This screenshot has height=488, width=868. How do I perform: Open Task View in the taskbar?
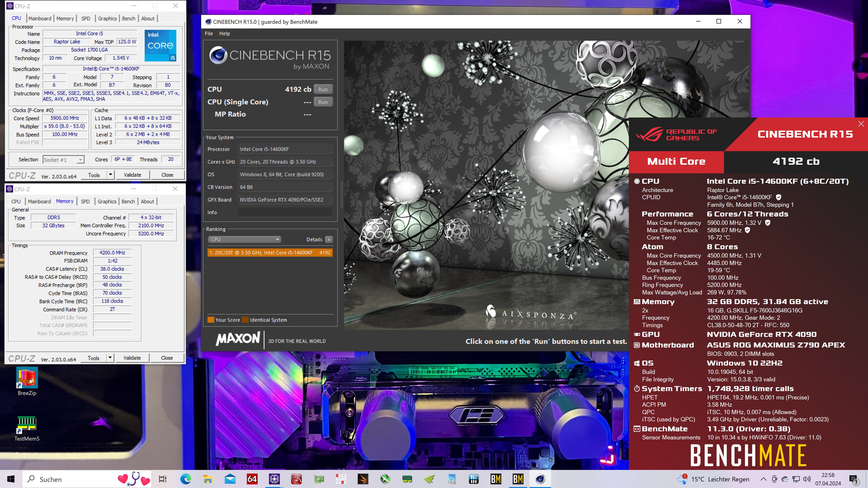[x=163, y=479]
